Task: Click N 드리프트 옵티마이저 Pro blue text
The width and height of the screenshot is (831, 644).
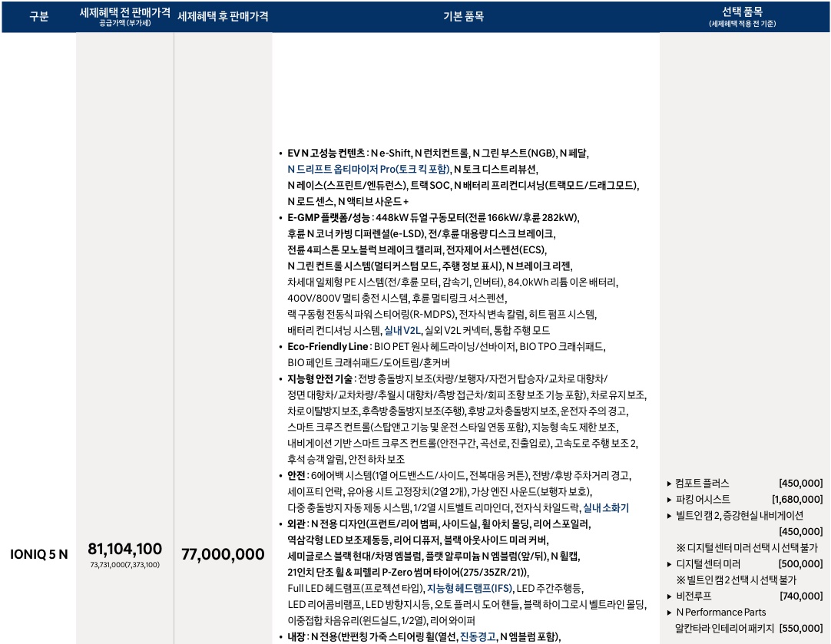Action: (369, 170)
